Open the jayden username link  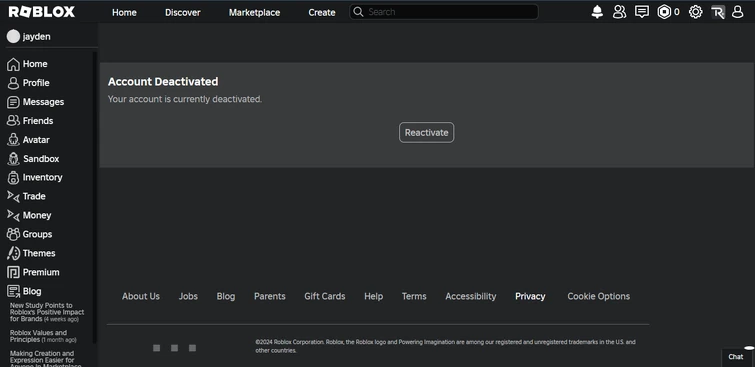(37, 37)
